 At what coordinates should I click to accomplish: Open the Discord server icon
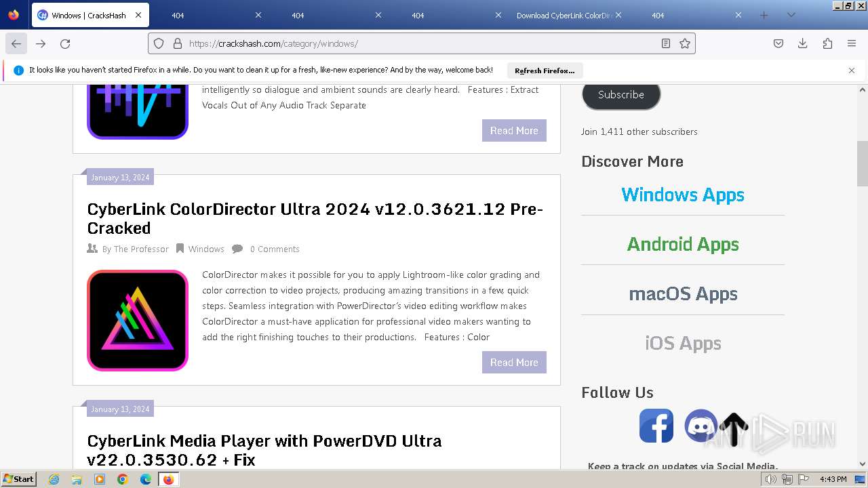[x=701, y=426]
